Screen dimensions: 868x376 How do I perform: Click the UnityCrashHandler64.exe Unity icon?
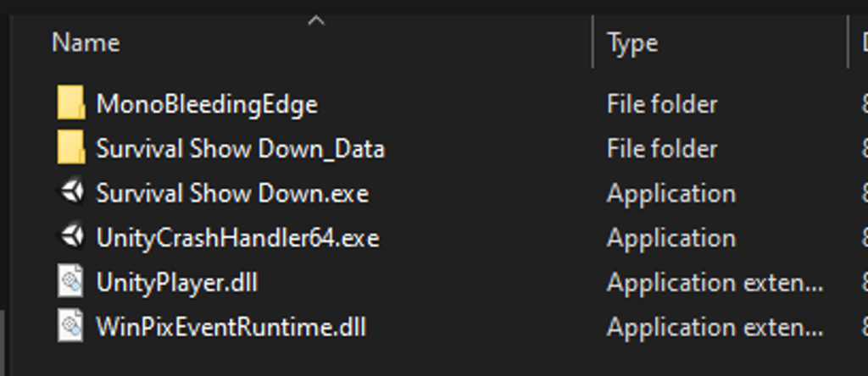click(x=71, y=238)
